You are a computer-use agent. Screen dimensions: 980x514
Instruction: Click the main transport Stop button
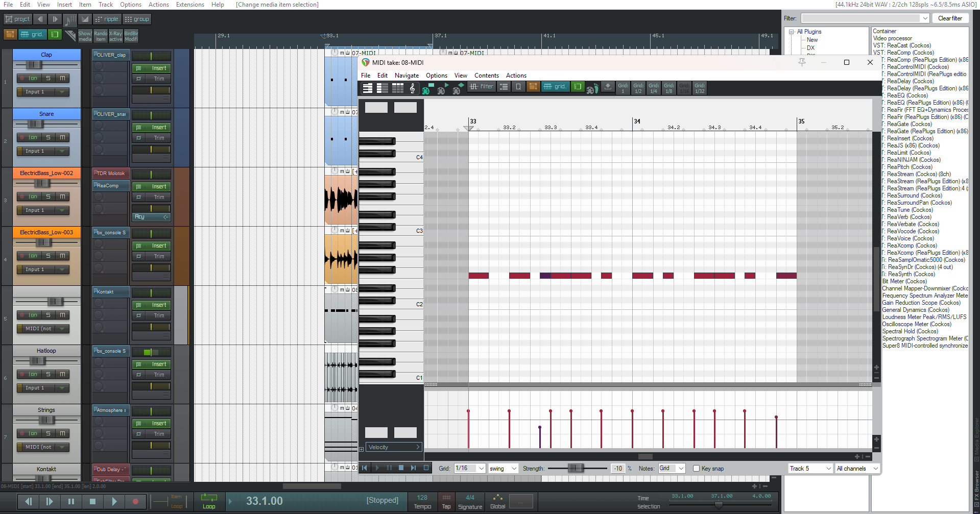(x=92, y=501)
